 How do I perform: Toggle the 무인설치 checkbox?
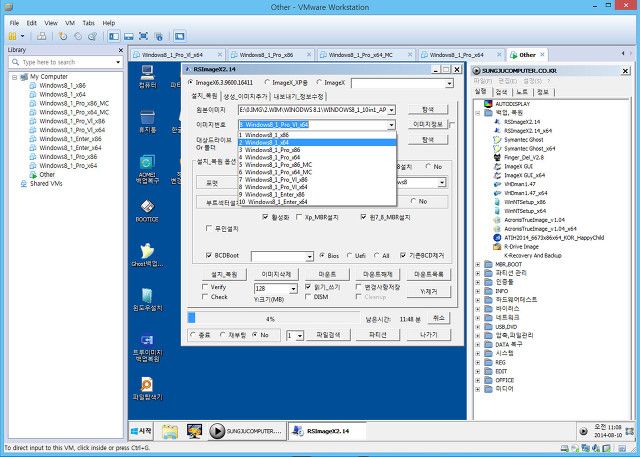click(x=209, y=228)
